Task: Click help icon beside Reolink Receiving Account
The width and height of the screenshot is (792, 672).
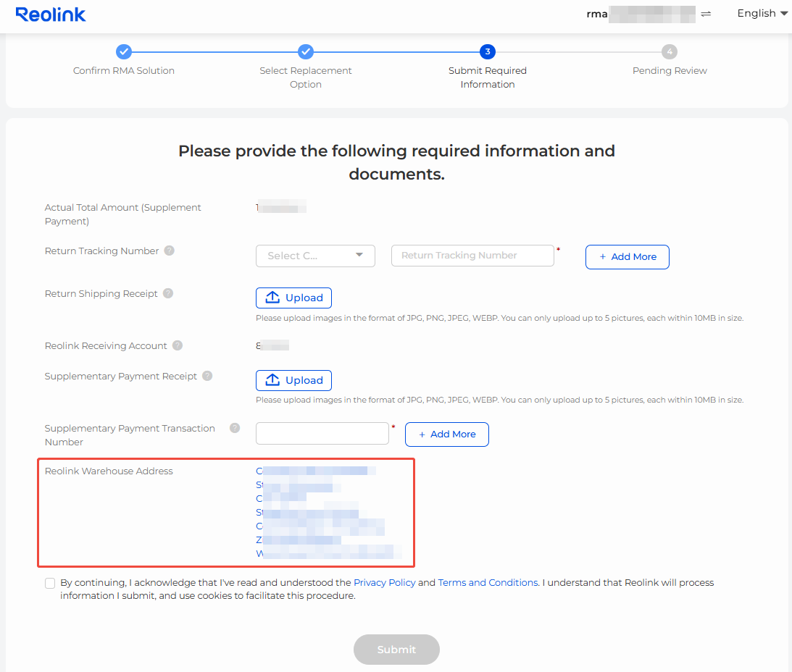Action: 178,345
